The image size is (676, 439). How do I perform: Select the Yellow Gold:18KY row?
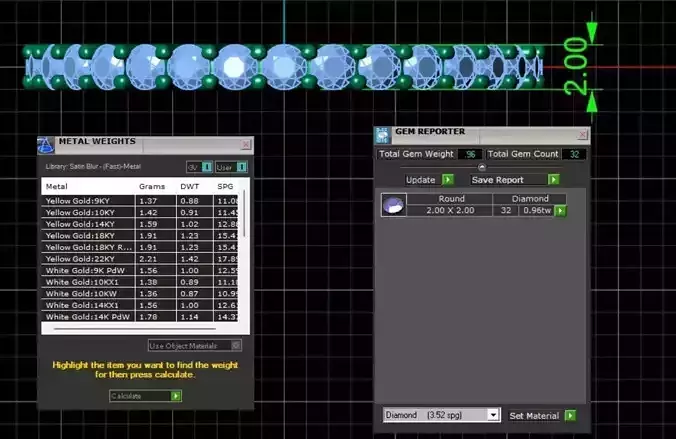[141, 235]
